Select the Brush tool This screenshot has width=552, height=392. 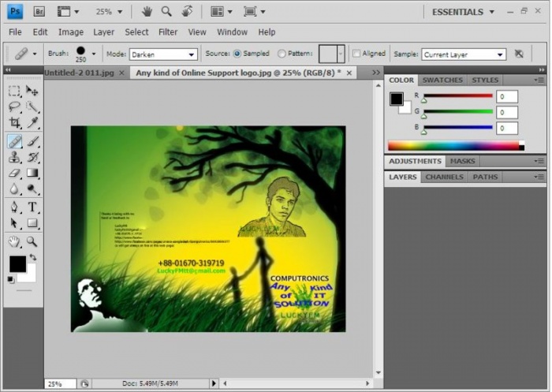point(32,141)
